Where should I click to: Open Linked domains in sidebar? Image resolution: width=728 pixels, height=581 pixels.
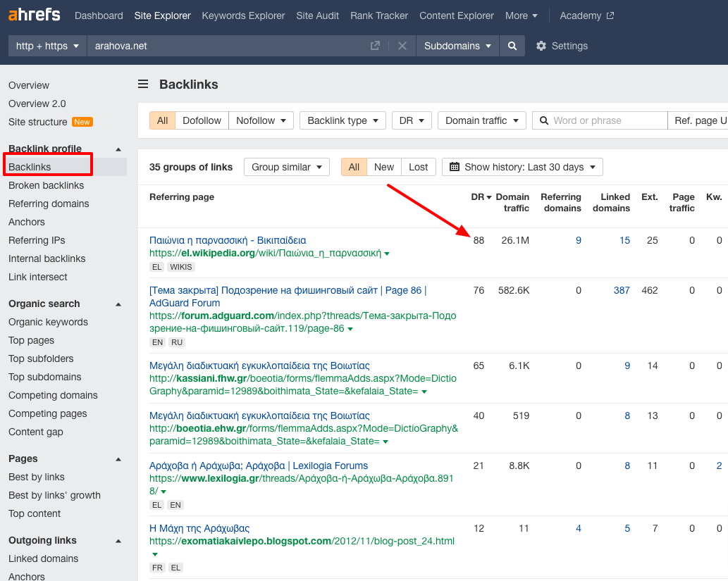click(43, 558)
